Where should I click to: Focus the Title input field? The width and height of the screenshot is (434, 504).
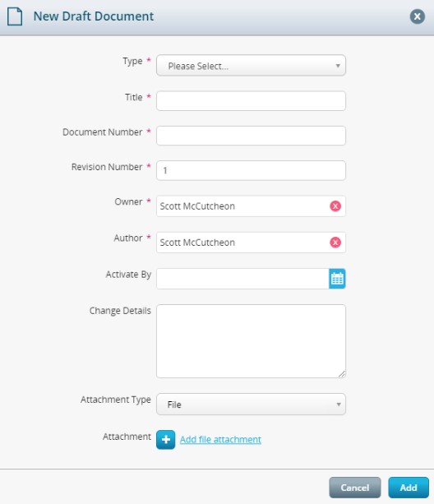click(251, 101)
